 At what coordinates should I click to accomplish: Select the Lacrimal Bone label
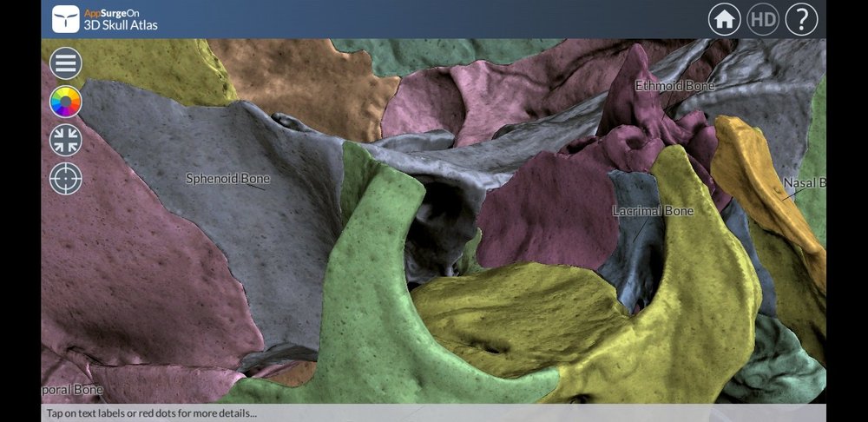click(x=653, y=211)
